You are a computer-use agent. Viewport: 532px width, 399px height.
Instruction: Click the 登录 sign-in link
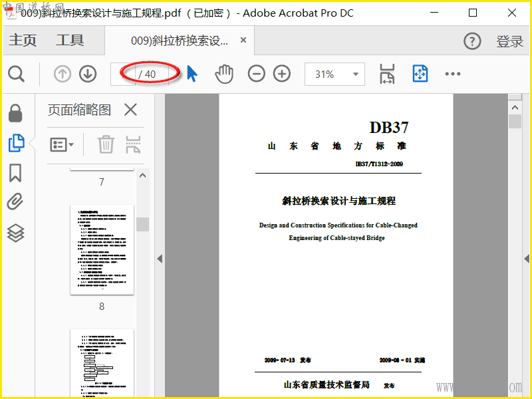(x=509, y=41)
